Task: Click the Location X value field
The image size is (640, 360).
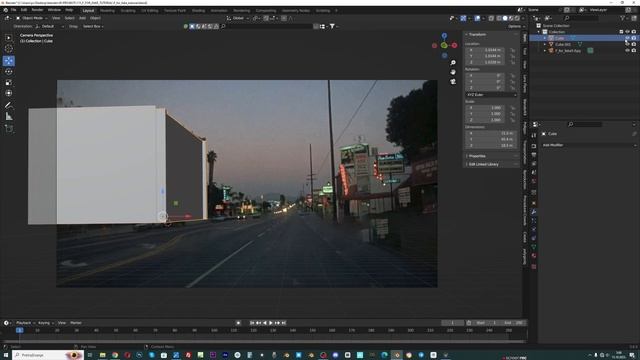Action: point(485,50)
